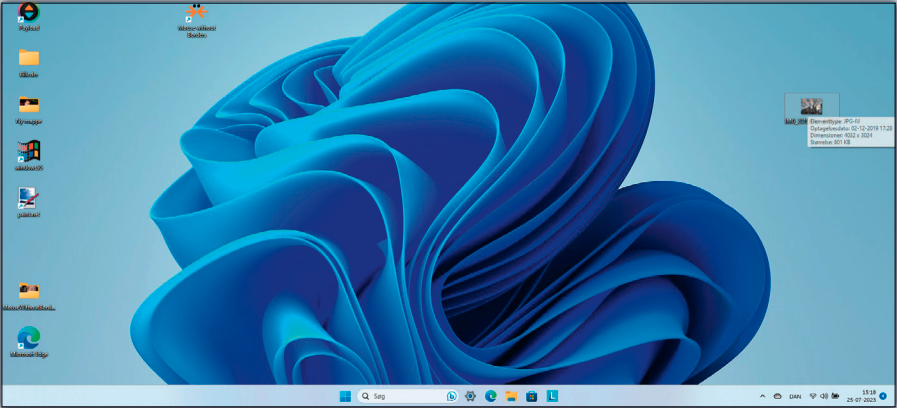Open Microsoft Store from the taskbar
This screenshot has height=408, width=897.
(x=531, y=396)
